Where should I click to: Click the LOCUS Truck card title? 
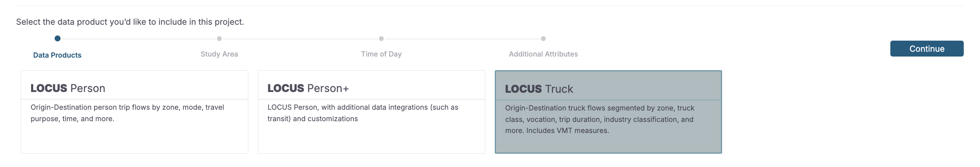[x=539, y=89]
